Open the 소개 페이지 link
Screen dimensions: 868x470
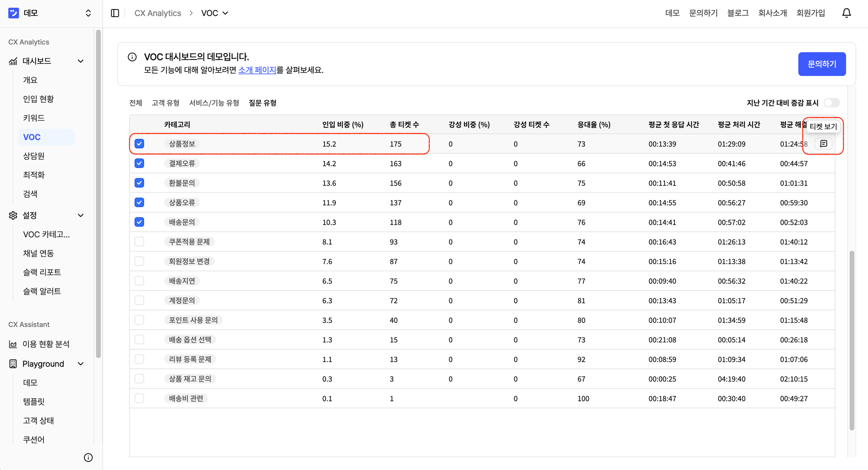coord(258,70)
